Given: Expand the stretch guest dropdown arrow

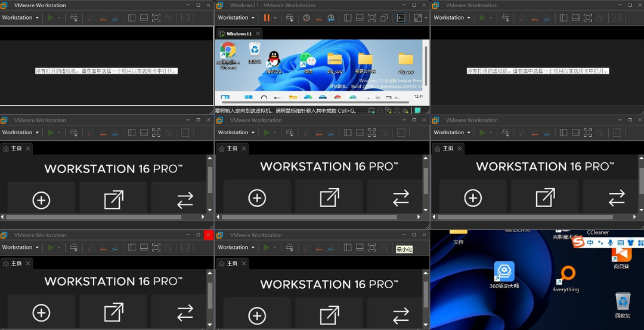Looking at the screenshot, I should pyautogui.click(x=426, y=18).
